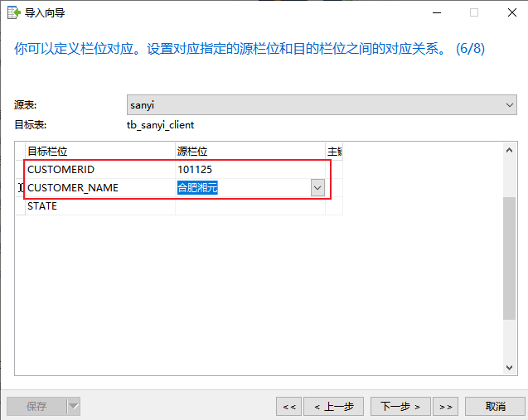
Task: Select the STATE target field row
Action: coord(100,206)
